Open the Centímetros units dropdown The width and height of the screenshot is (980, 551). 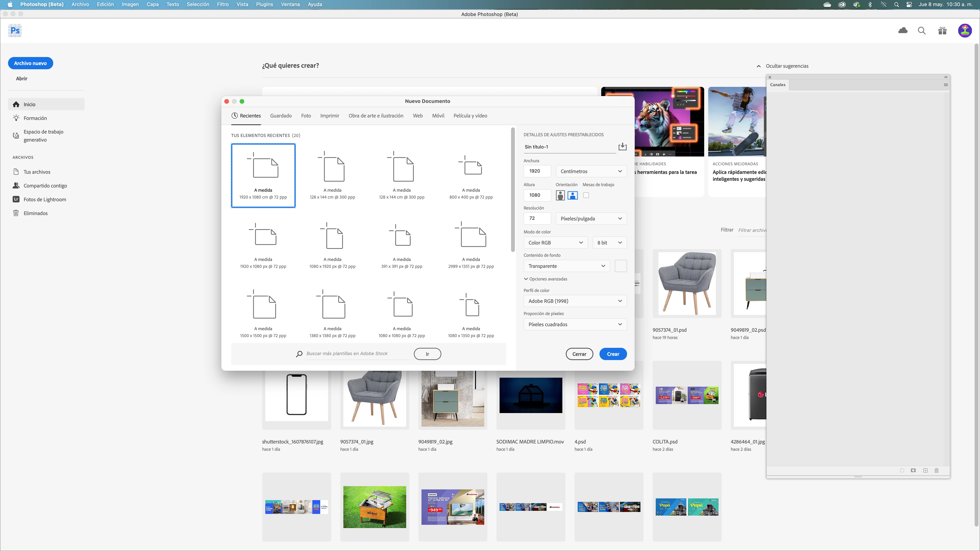[591, 171]
